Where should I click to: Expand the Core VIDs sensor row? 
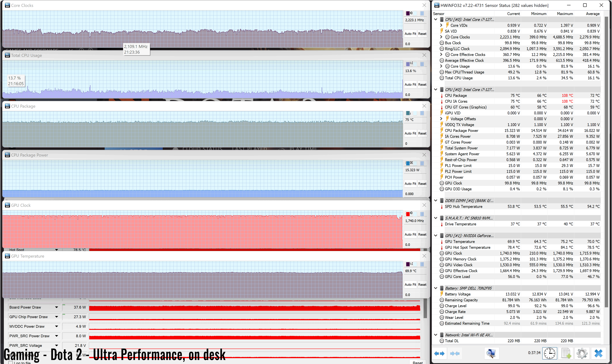441,25
